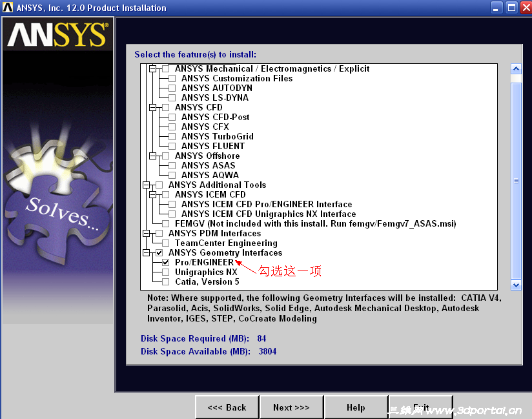Select 'Catia, Version 5' label text
The height and width of the screenshot is (419, 532).
click(207, 282)
